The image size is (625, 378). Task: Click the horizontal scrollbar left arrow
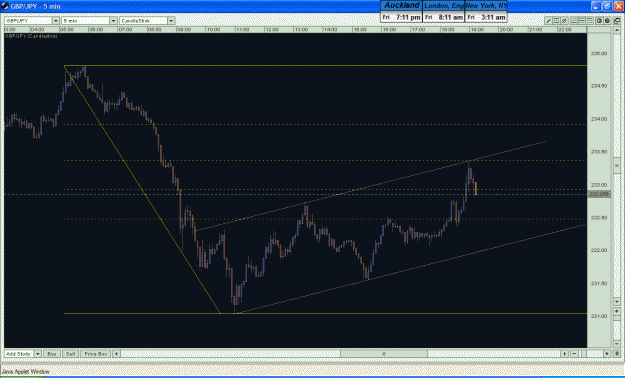[x=116, y=354]
